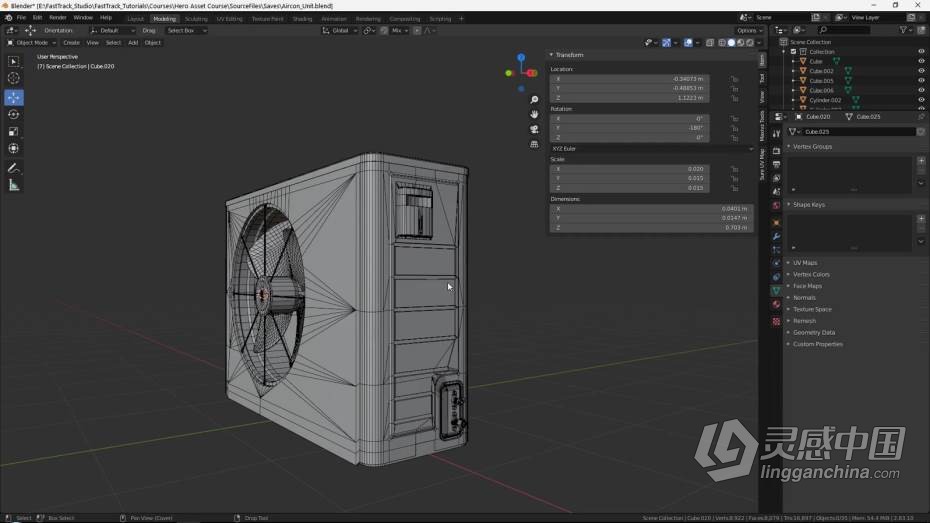
Task: Expand the Normals panel
Action: [x=804, y=298]
